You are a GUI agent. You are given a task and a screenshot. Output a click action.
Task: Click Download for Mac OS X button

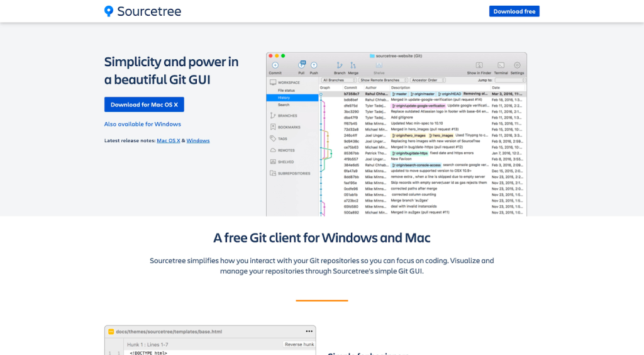click(x=144, y=104)
